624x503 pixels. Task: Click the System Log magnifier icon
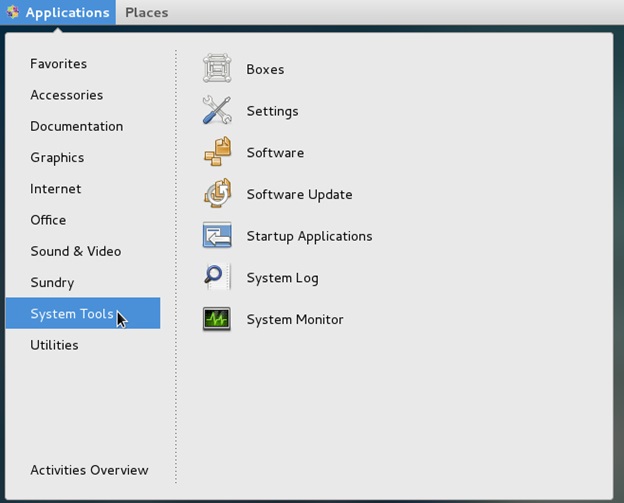[x=217, y=278]
